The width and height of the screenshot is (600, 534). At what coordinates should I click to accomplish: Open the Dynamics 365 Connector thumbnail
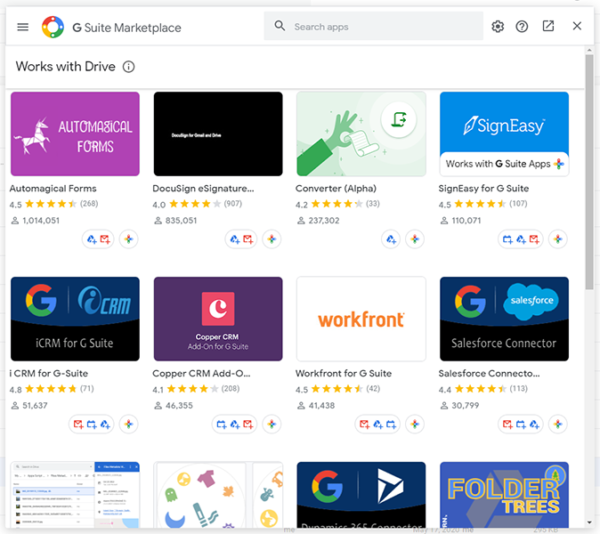pyautogui.click(x=361, y=495)
